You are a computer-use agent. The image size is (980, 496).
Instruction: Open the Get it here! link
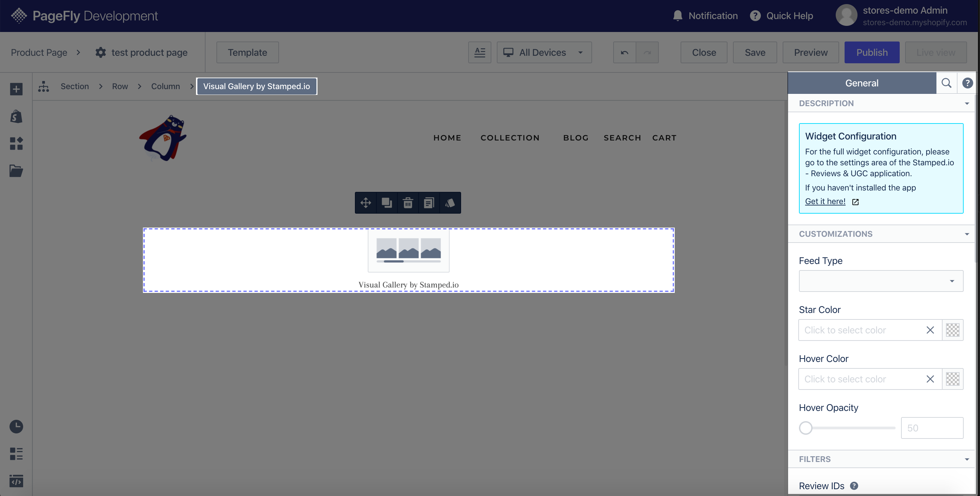coord(825,202)
